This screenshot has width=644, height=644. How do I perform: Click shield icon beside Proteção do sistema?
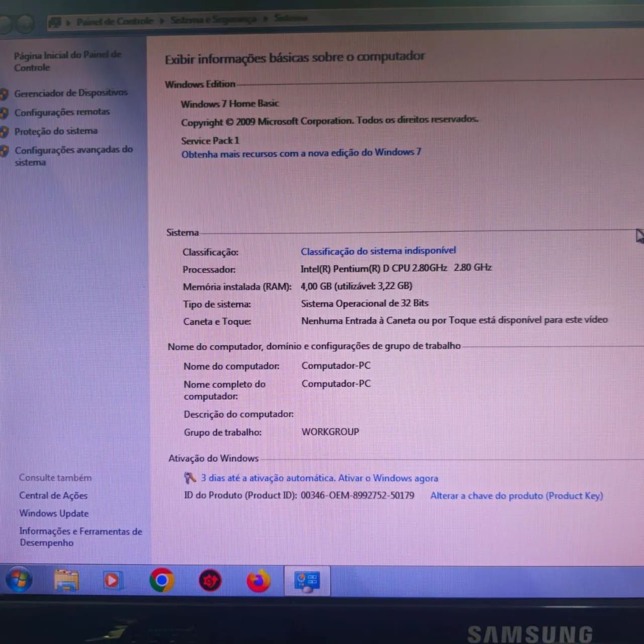4,132
